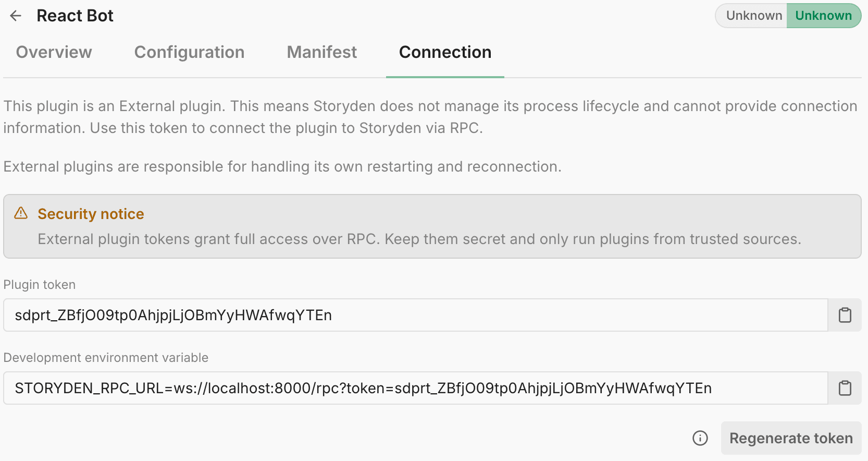Click the info icon near Regenerate token
This screenshot has height=461, width=868.
point(700,438)
